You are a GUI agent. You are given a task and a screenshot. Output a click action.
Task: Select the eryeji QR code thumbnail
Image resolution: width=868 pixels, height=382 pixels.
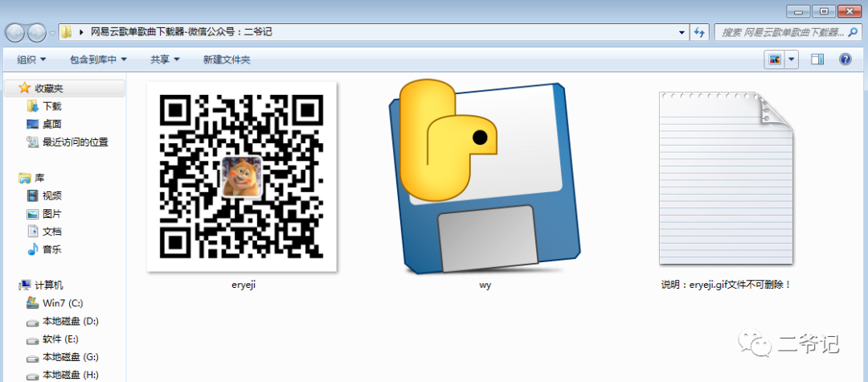point(242,177)
